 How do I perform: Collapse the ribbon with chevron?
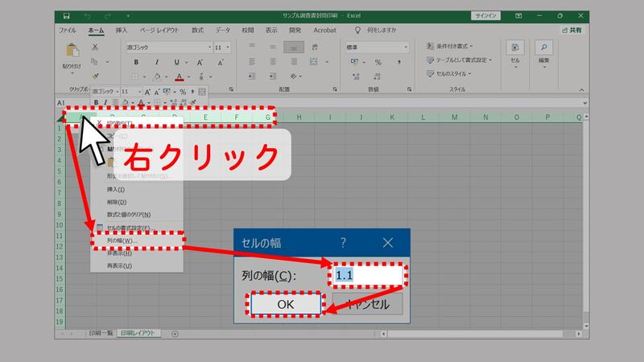click(x=581, y=89)
